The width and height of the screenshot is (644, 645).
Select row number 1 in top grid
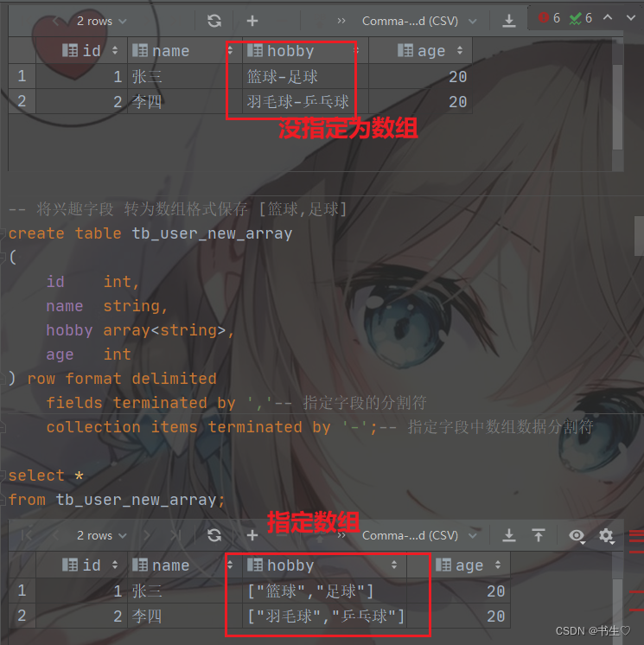coord(22,76)
